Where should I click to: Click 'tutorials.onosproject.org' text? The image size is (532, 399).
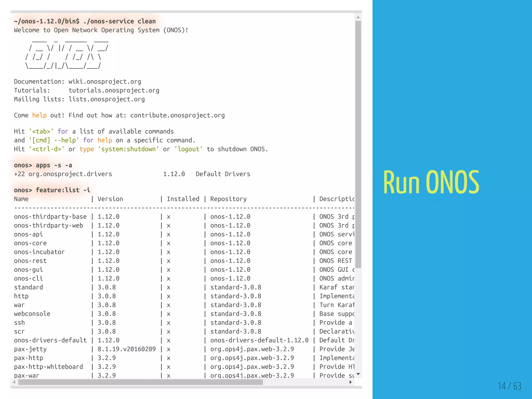(114, 90)
